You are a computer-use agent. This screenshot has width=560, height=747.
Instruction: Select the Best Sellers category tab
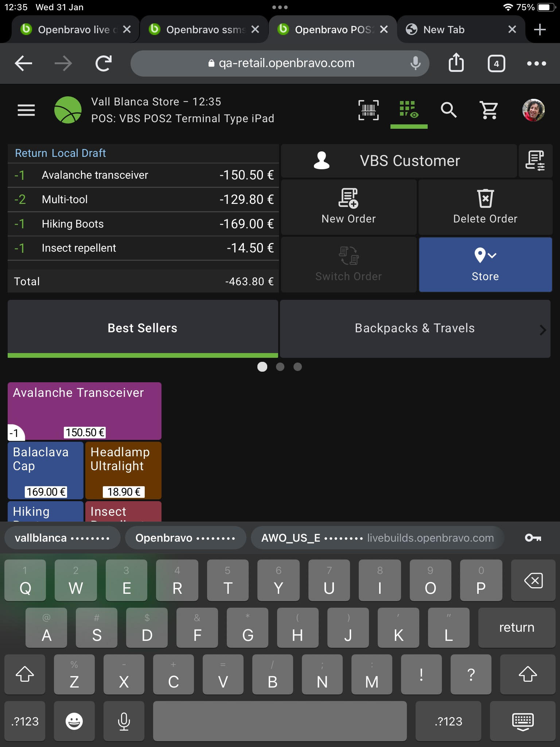click(143, 328)
